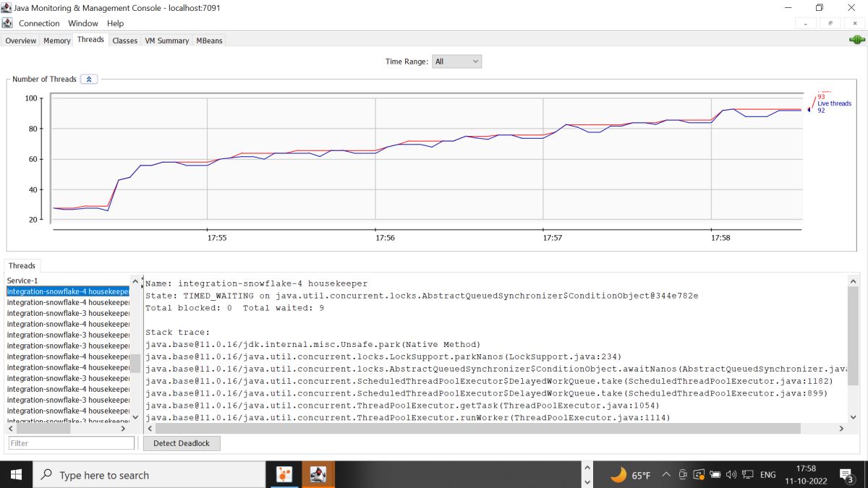Click the Meet Now camera tray icon
Screen dimensions: 868x488
tap(683, 475)
